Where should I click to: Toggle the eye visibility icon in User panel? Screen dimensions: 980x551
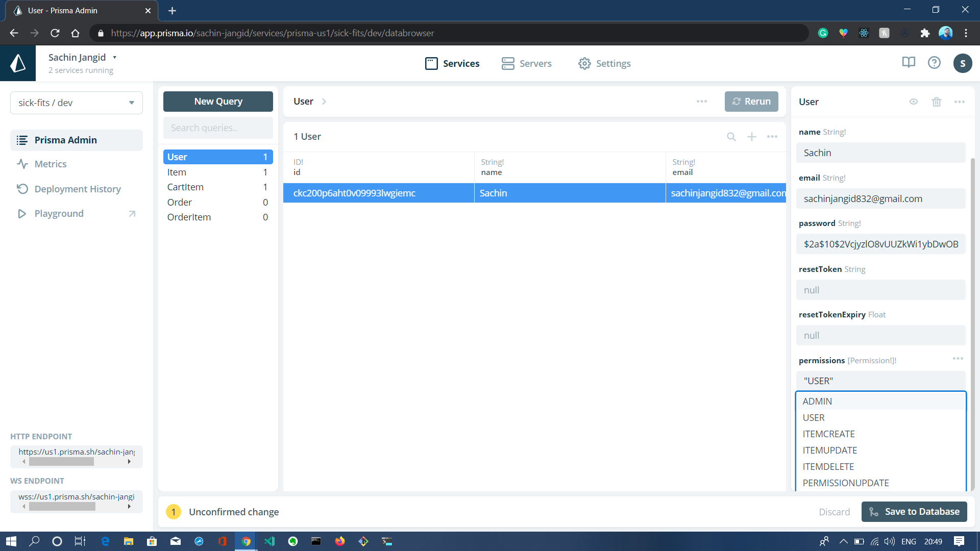914,102
